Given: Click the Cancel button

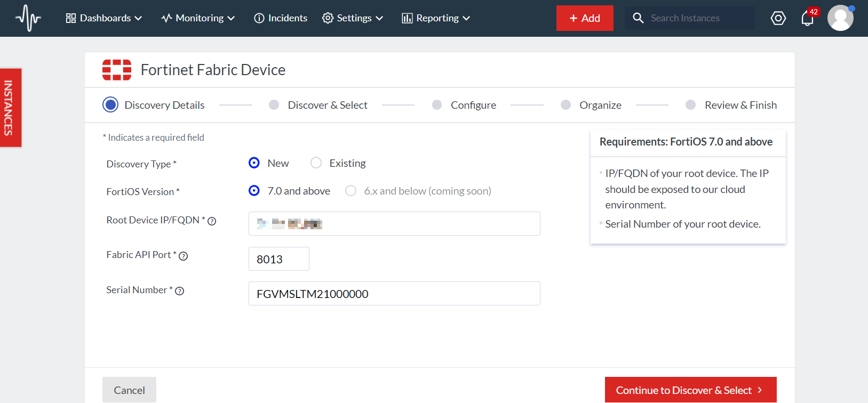Looking at the screenshot, I should [x=129, y=390].
